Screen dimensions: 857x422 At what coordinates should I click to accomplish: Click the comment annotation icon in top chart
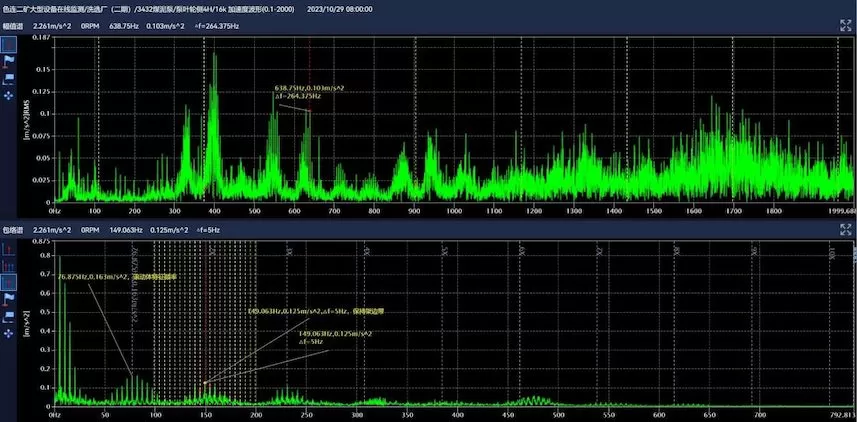[8, 78]
